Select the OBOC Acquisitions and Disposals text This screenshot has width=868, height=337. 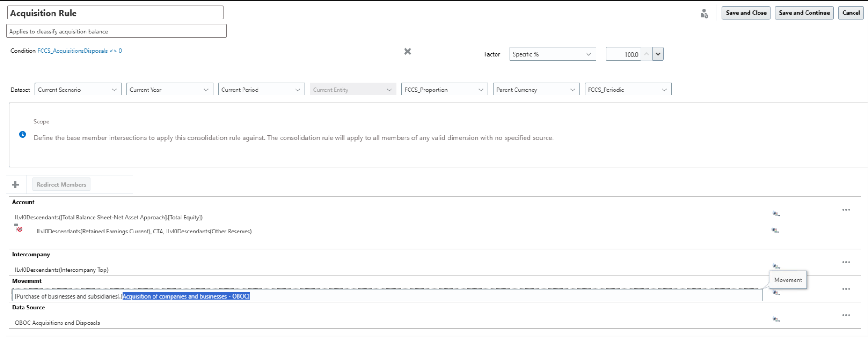pyautogui.click(x=57, y=323)
